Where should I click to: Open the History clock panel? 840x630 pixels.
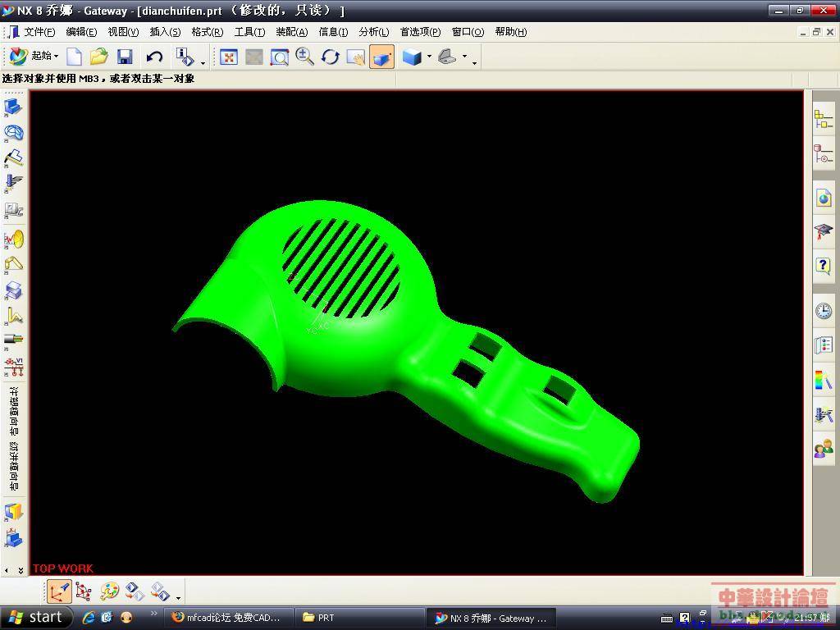[823, 310]
